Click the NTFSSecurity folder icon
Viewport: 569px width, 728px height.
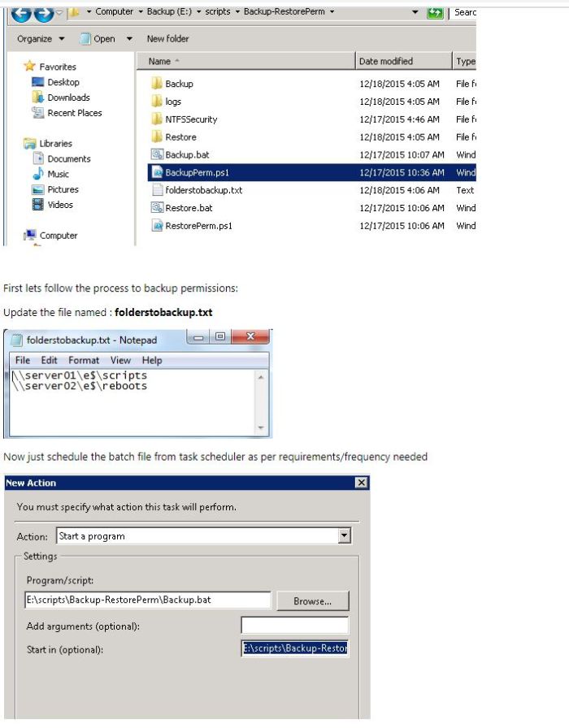point(158,119)
